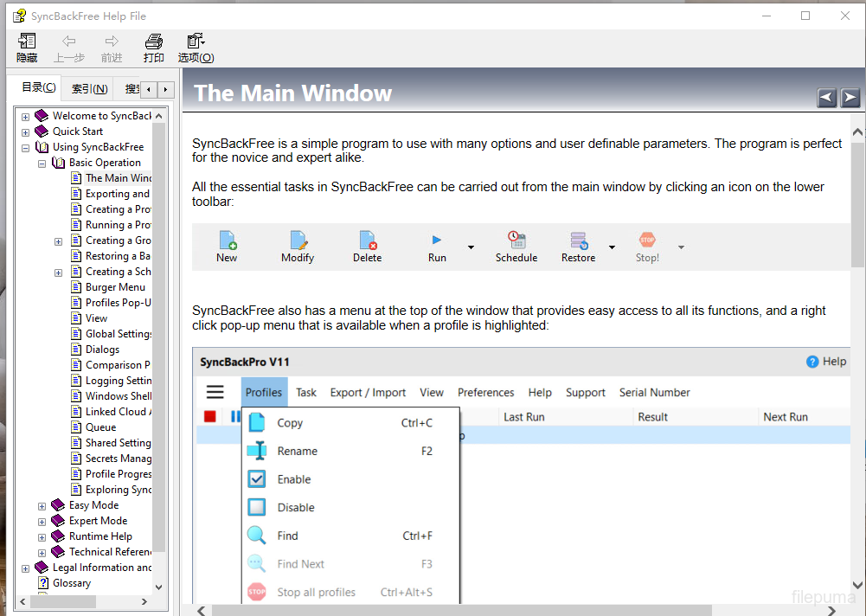The width and height of the screenshot is (866, 616).
Task: Open the Profiles menu
Action: click(264, 392)
